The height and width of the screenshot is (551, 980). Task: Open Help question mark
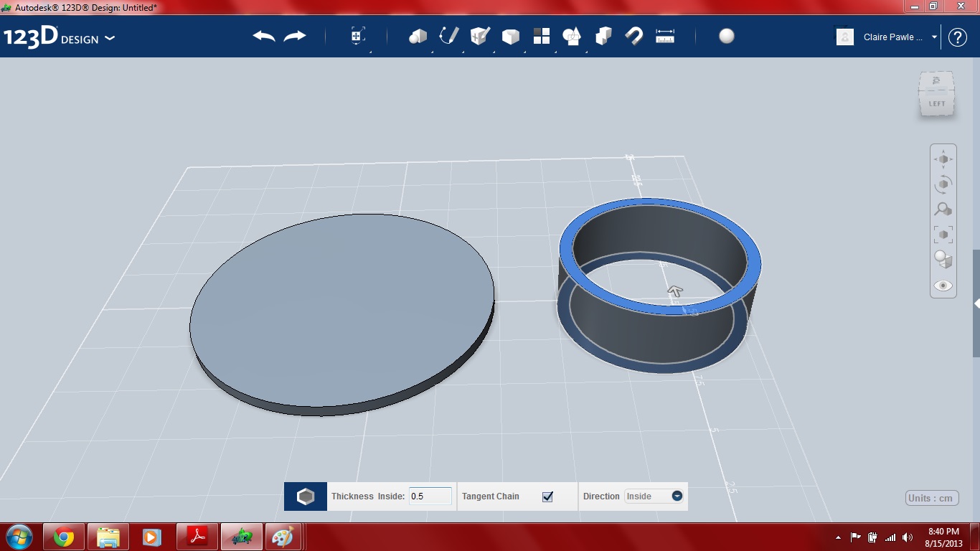(958, 37)
